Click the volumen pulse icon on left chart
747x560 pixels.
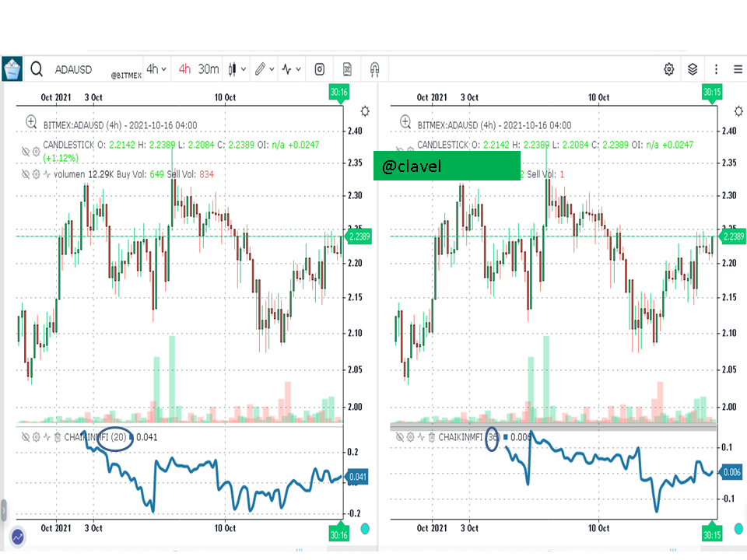pyautogui.click(x=47, y=174)
